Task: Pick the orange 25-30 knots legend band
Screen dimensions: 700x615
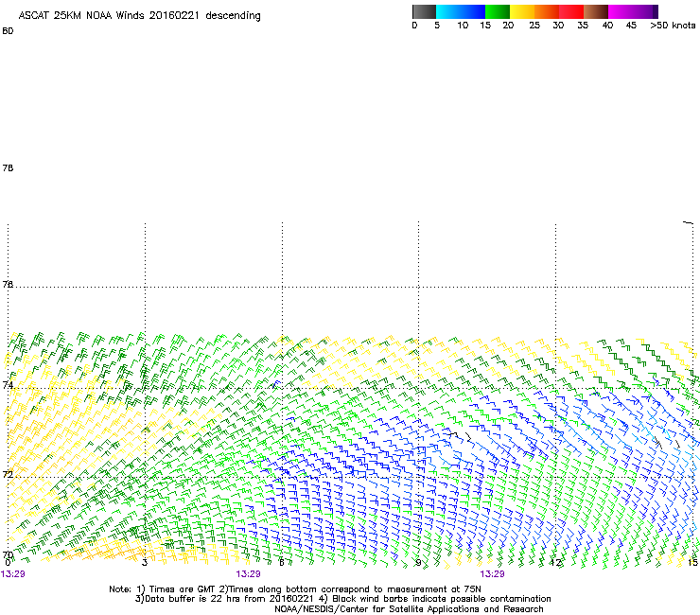Action: pos(547,11)
